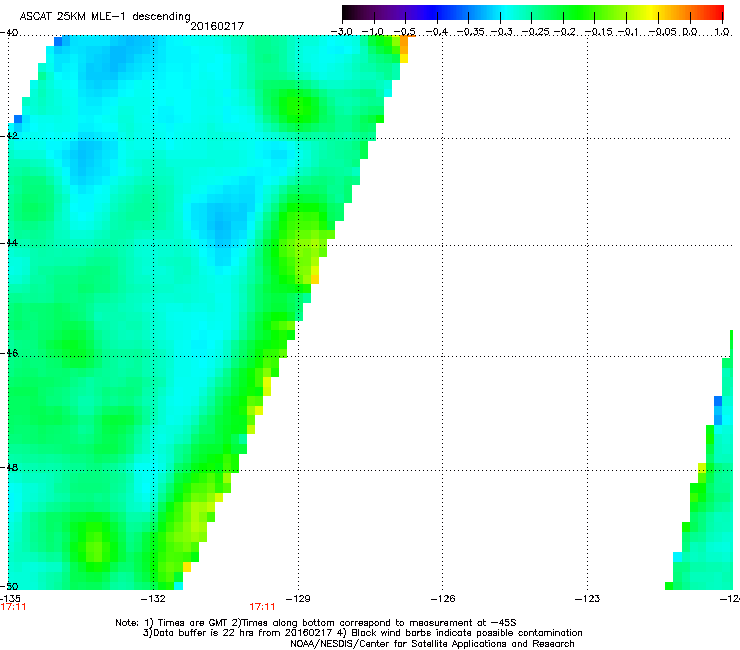Click the -0.1 color scale label

[x=628, y=32]
